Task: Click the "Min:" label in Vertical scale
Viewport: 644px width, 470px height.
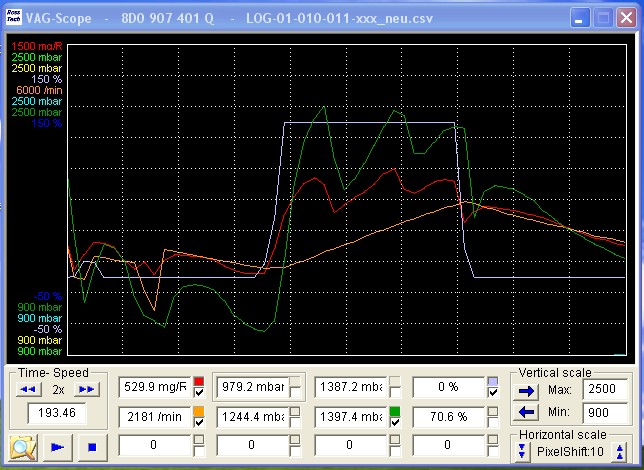Action: click(x=559, y=412)
